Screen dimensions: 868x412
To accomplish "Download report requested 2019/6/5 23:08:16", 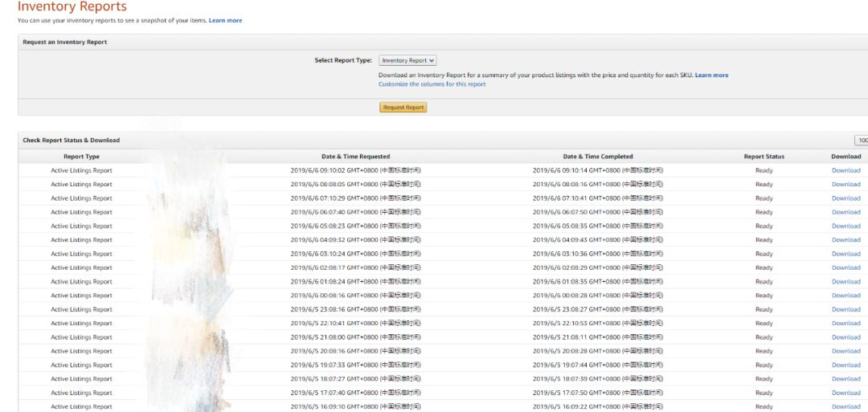I will coord(845,309).
